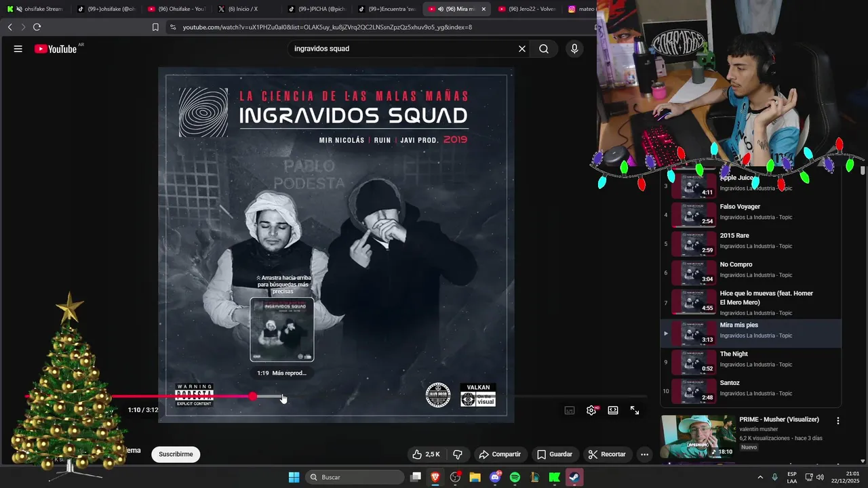Click the browser address bar URL
Screen dimensions: 868x488
327,27
